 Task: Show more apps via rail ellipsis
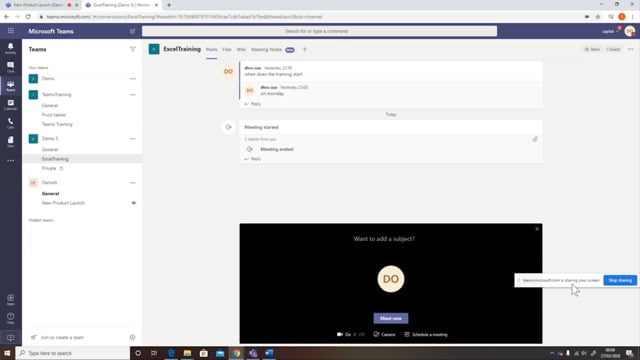pyautogui.click(x=11, y=160)
